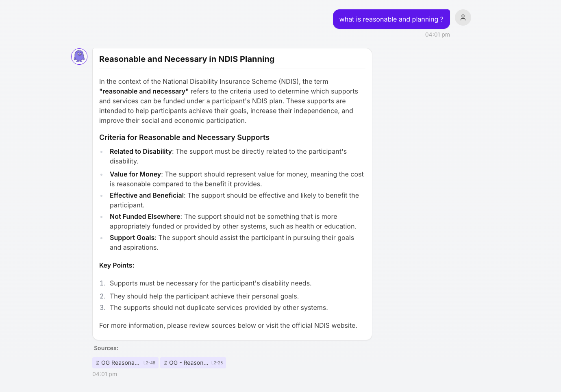This screenshot has width=561, height=392.
Task: Click the 04:01 pm timestamp below the answer
Action: [x=104, y=374]
